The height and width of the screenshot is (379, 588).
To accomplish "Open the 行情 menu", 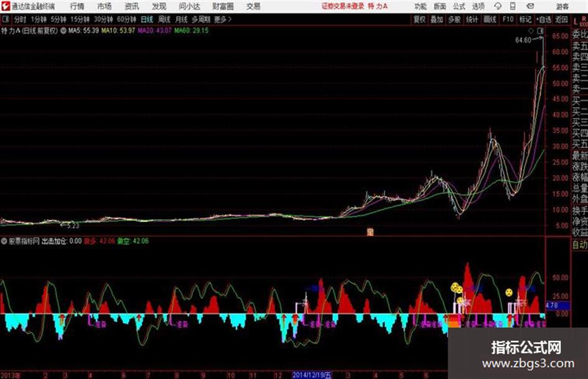I will (77, 6).
